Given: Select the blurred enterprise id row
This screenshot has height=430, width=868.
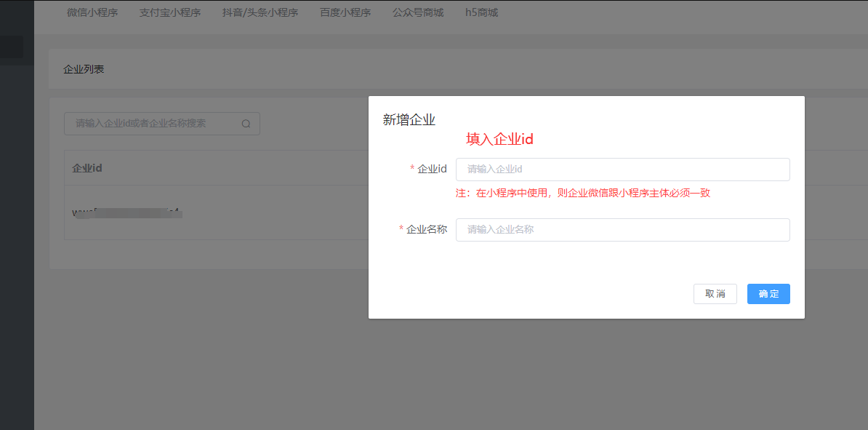Looking at the screenshot, I should [x=128, y=212].
